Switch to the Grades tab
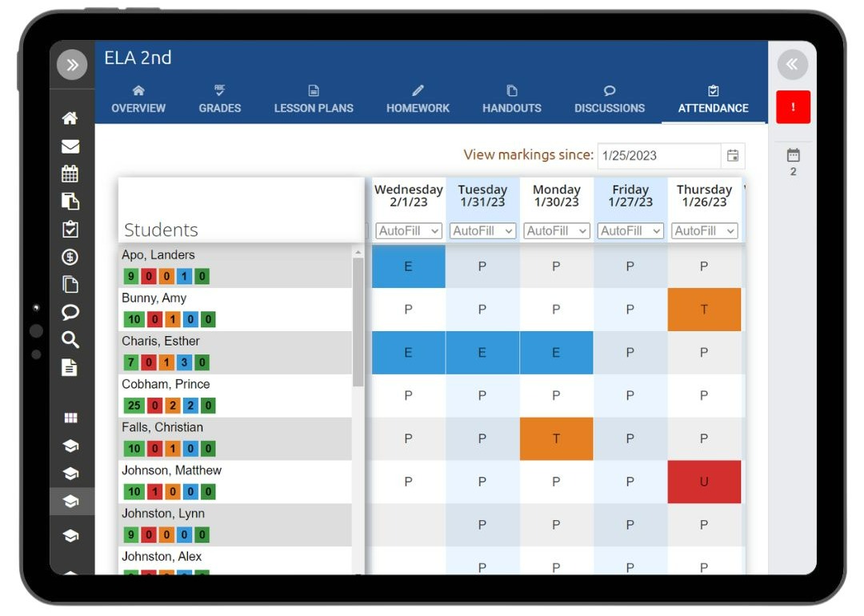Screen dimensions: 864x616 (x=220, y=99)
